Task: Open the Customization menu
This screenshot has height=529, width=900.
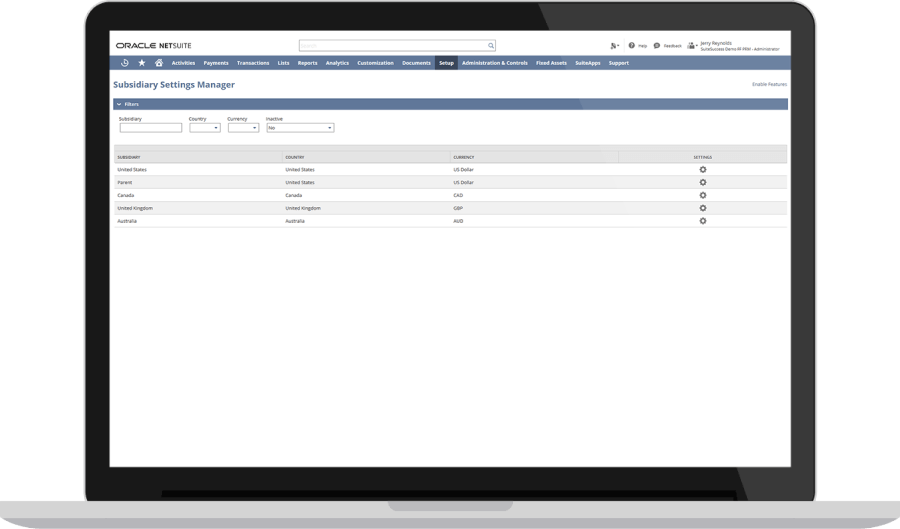Action: (375, 63)
